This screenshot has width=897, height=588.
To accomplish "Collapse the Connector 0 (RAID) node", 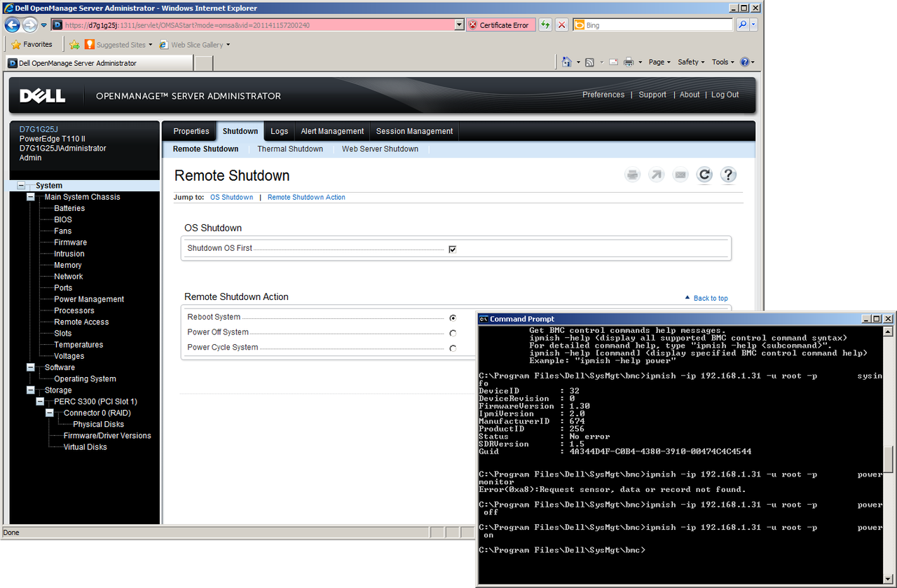I will tap(50, 413).
